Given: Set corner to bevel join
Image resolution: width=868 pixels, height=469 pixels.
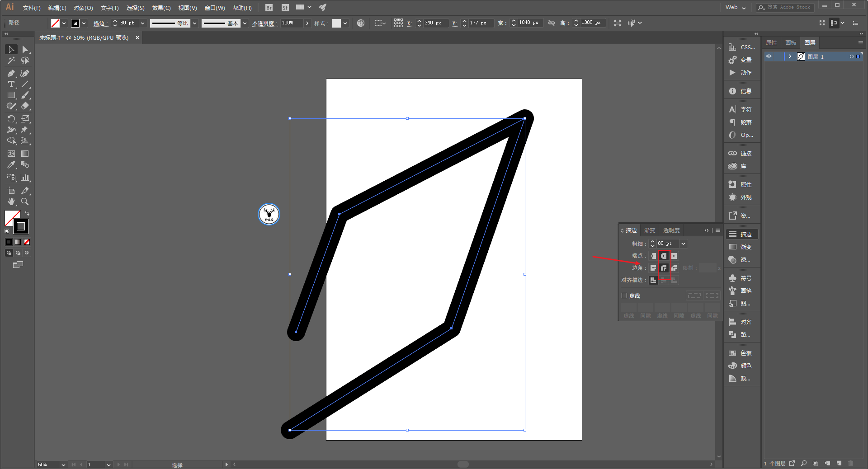Looking at the screenshot, I should tap(674, 268).
